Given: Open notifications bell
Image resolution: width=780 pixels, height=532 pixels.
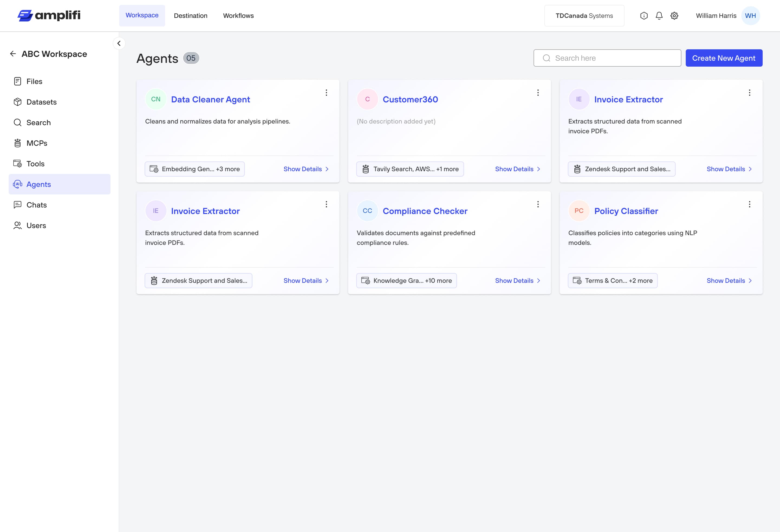Looking at the screenshot, I should (x=659, y=16).
